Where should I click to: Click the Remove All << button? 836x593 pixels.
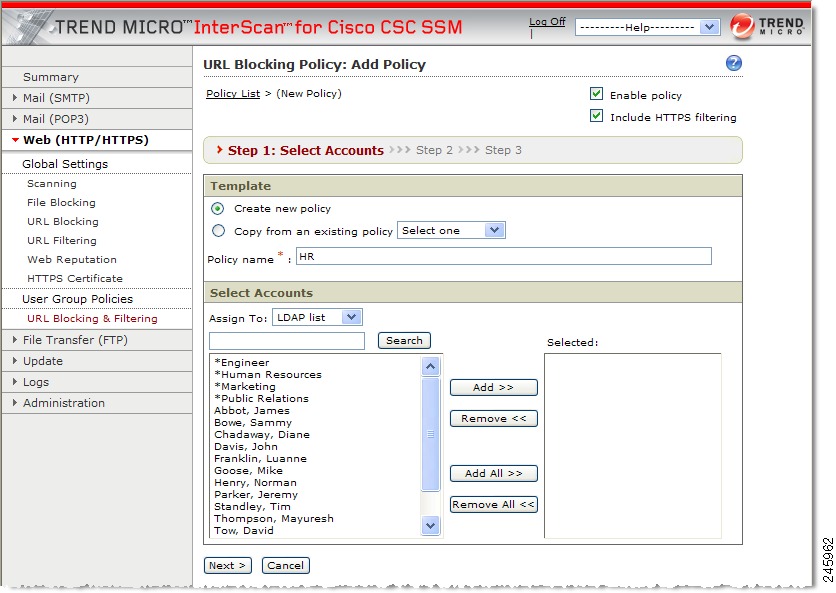tap(493, 504)
